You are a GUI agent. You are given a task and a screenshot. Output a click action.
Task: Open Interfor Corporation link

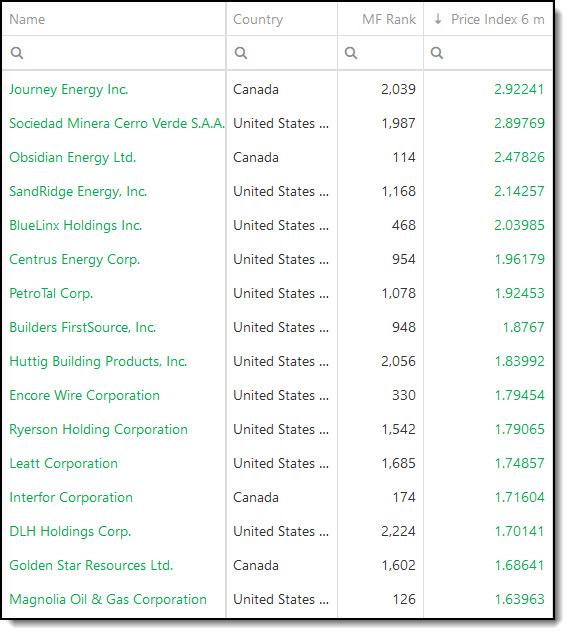pyautogui.click(x=71, y=497)
